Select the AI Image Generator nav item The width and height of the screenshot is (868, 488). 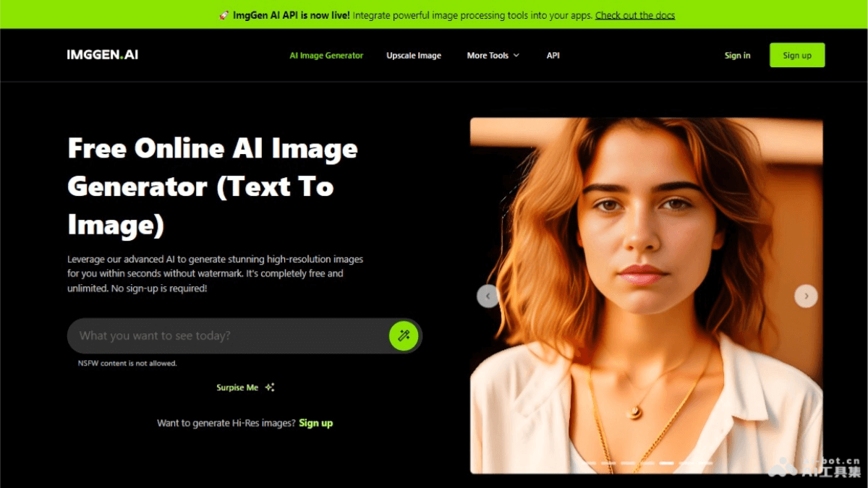pyautogui.click(x=326, y=54)
